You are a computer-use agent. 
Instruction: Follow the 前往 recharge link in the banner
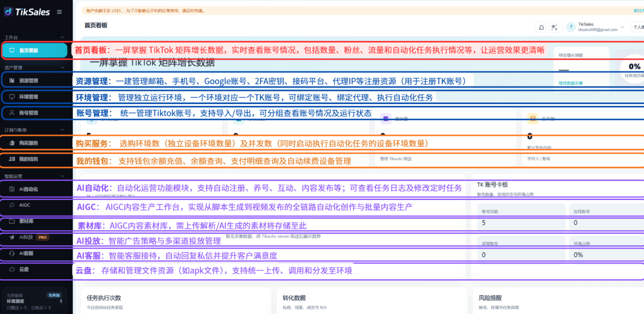point(638,10)
